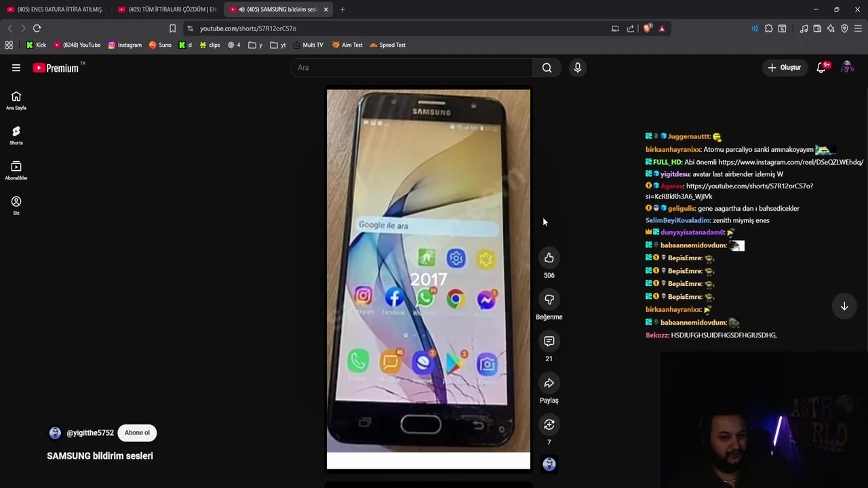
Task: Remix this Short
Action: point(549,425)
